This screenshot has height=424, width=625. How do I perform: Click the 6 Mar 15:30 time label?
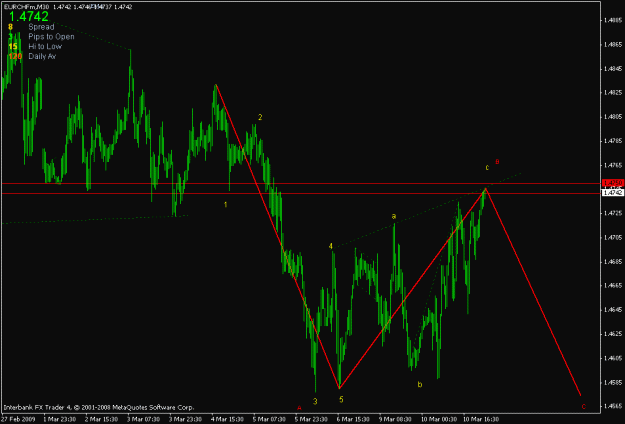353,419
